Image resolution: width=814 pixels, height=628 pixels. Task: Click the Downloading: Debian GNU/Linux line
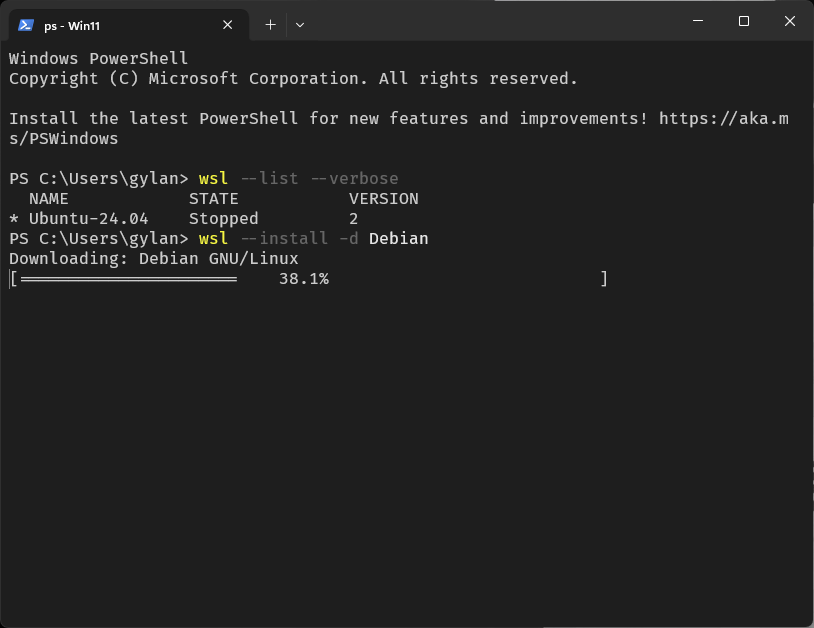click(153, 259)
